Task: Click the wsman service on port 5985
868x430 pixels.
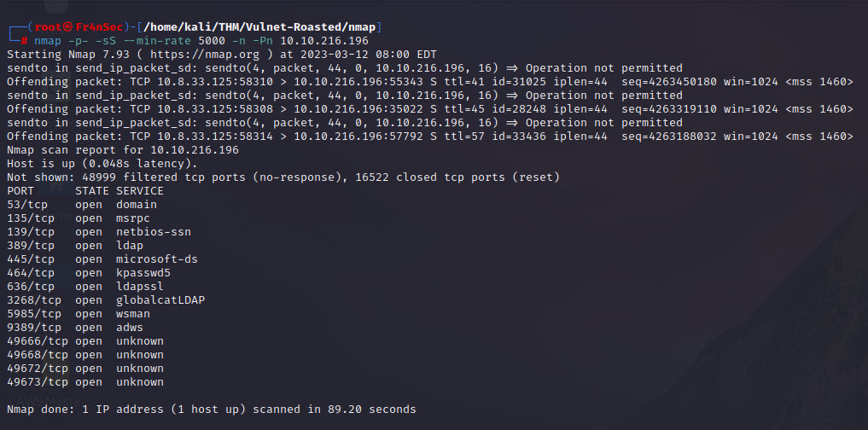Action: [x=133, y=314]
